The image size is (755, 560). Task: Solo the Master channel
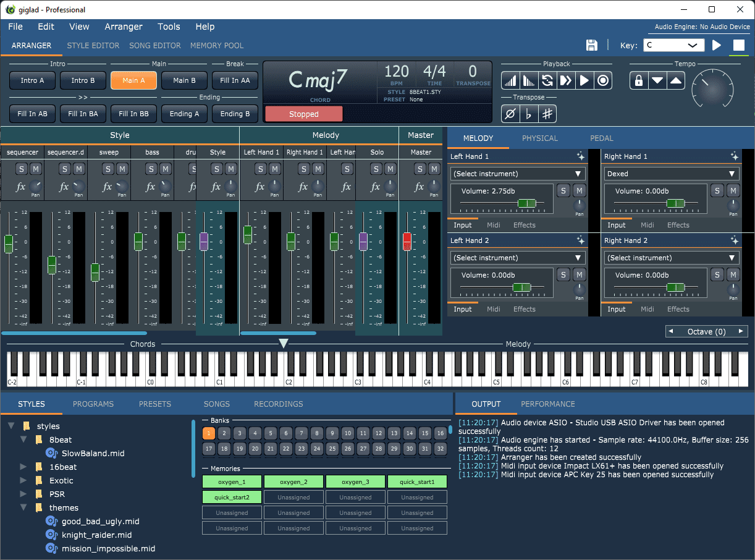point(420,169)
